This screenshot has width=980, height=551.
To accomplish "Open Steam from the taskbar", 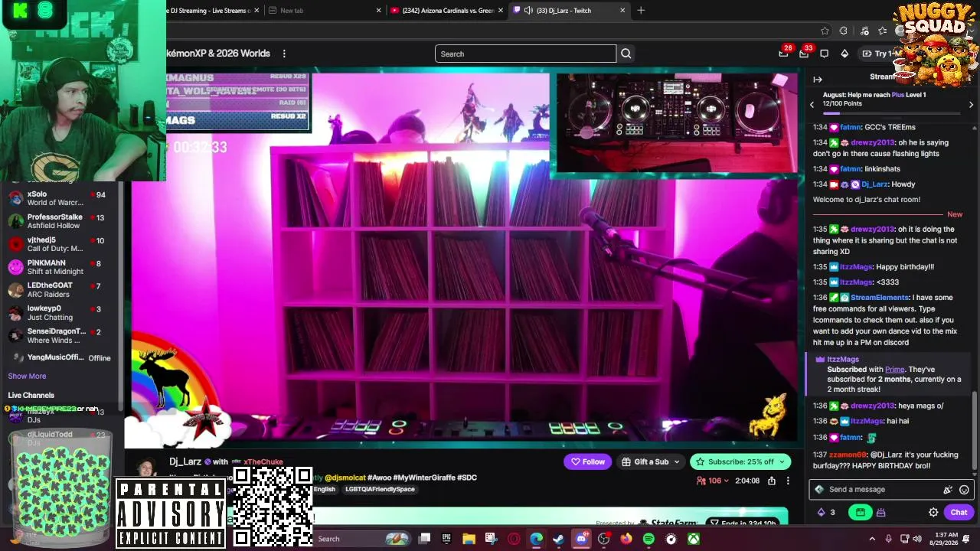I will [x=559, y=539].
